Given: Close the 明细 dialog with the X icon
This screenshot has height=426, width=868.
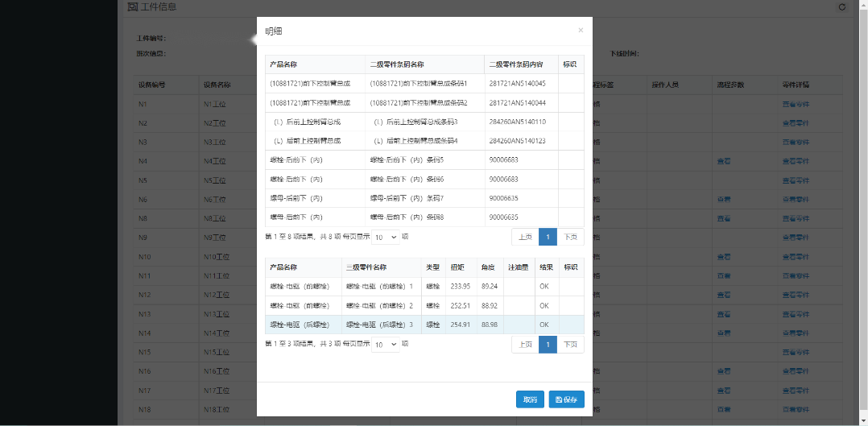Looking at the screenshot, I should (x=581, y=30).
